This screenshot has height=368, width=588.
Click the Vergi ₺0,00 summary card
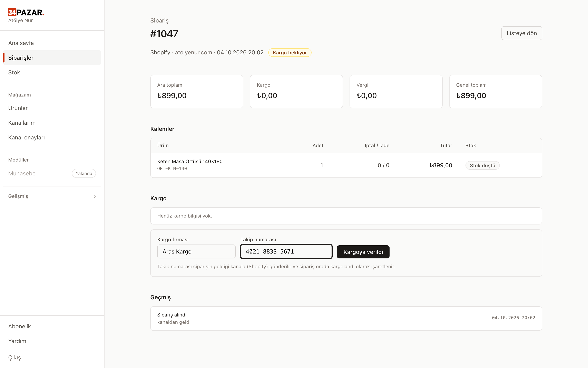click(396, 92)
